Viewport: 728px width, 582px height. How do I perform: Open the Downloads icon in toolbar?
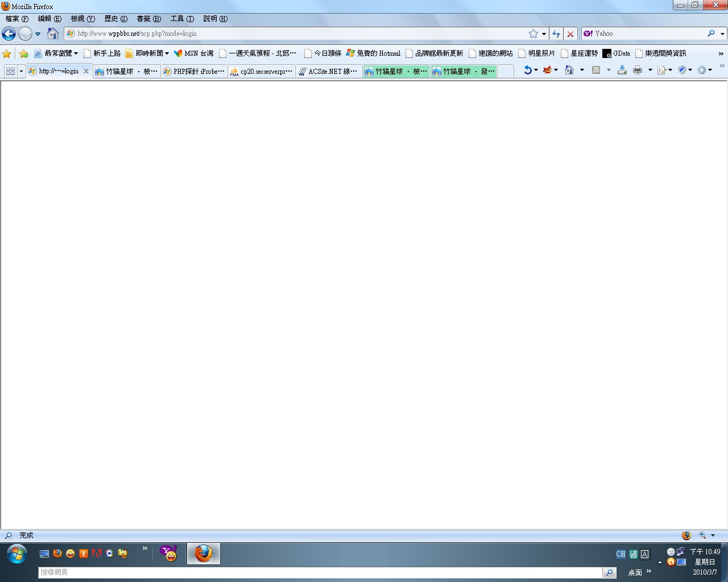622,70
